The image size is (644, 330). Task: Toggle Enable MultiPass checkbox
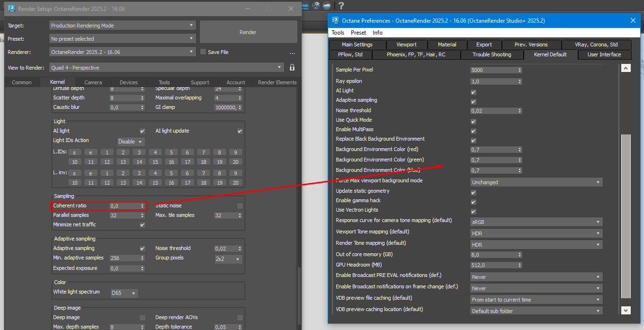click(474, 131)
